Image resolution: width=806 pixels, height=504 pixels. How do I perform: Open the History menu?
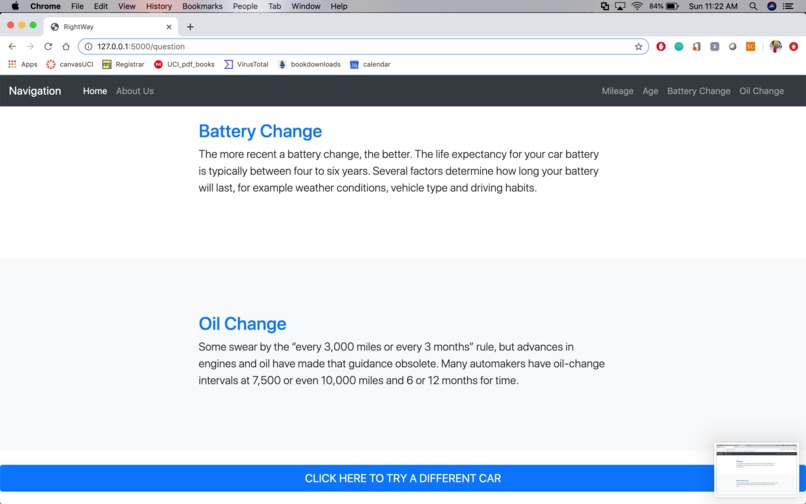pyautogui.click(x=159, y=6)
